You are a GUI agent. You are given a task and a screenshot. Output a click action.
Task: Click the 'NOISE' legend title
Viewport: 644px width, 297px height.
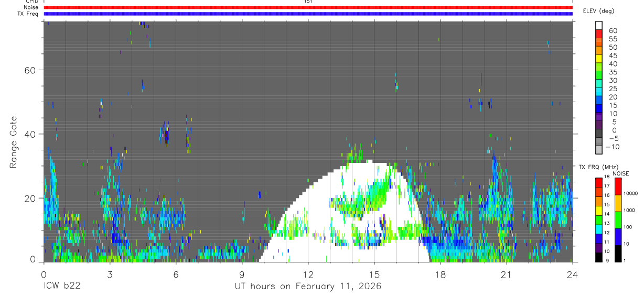coord(620,174)
